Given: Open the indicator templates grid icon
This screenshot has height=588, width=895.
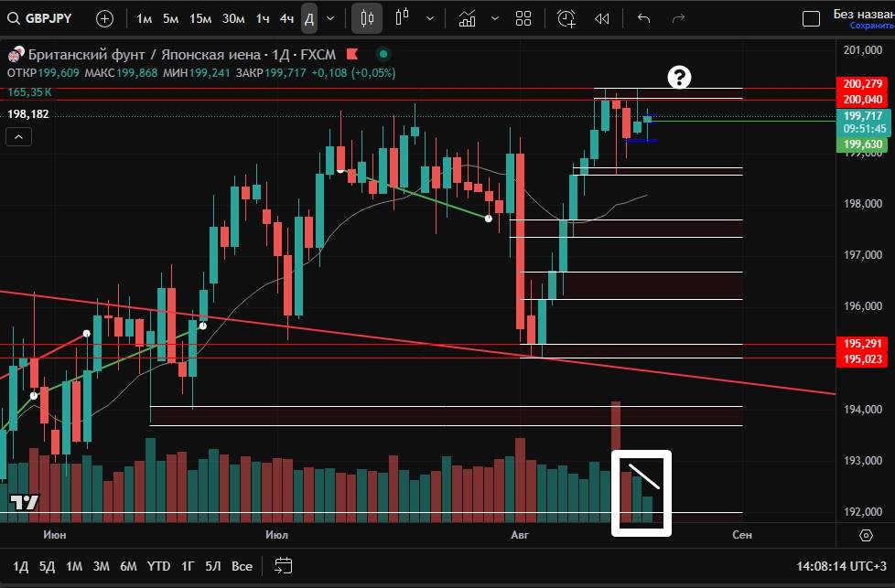Looking at the screenshot, I should [523, 18].
